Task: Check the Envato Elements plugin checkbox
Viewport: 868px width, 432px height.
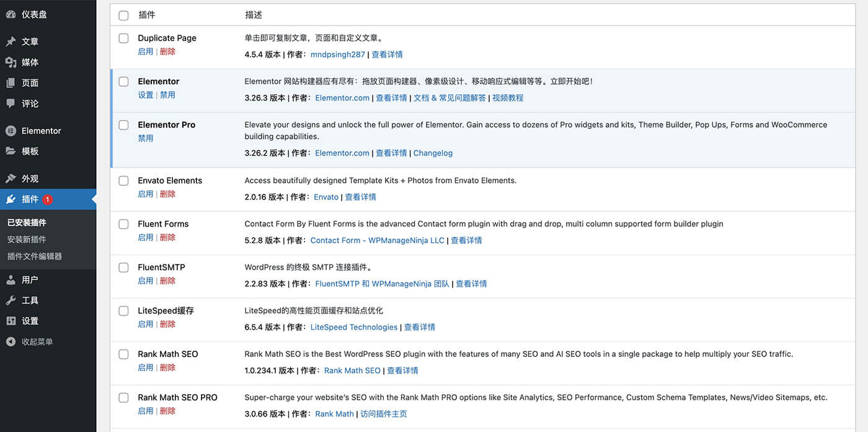Action: coord(123,181)
